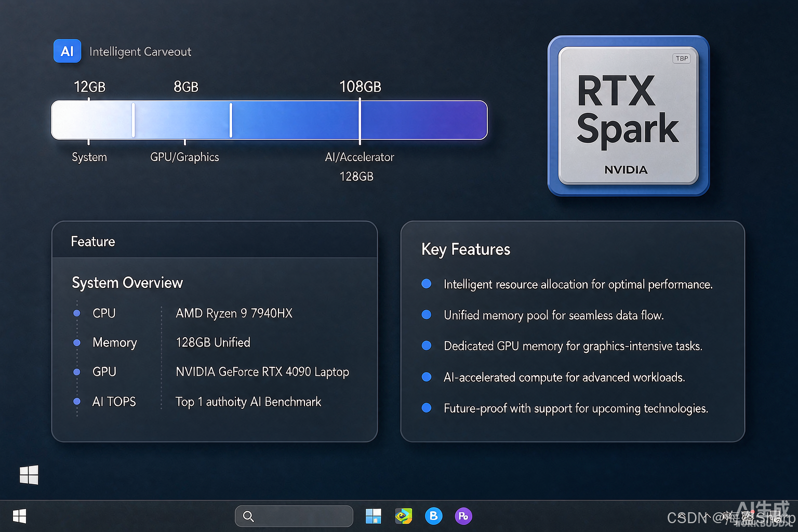Viewport: 798px width, 532px height.
Task: Click the System label under the bar
Action: (x=89, y=157)
